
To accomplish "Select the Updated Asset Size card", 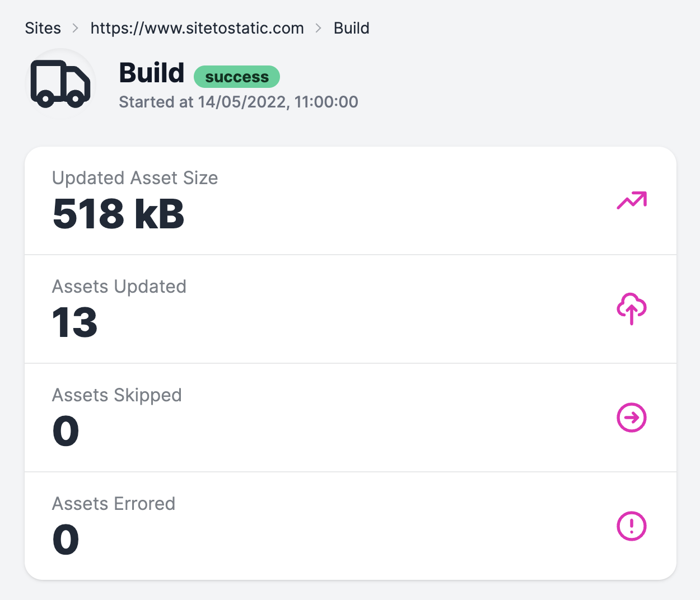I will click(350, 200).
